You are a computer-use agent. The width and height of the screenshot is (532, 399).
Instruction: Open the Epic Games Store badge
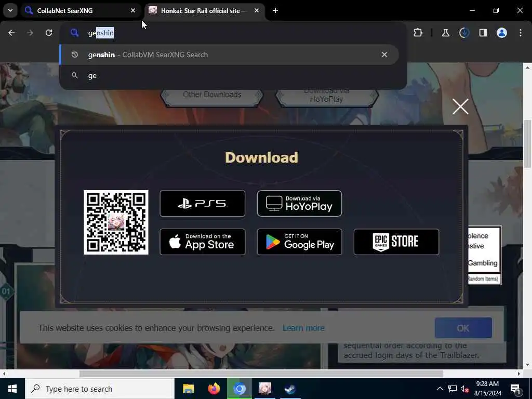(396, 242)
